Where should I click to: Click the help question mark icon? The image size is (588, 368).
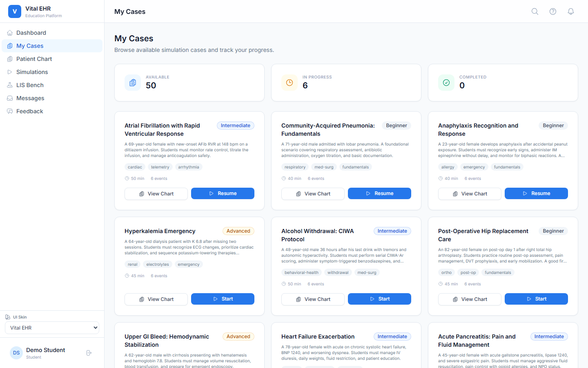553,11
